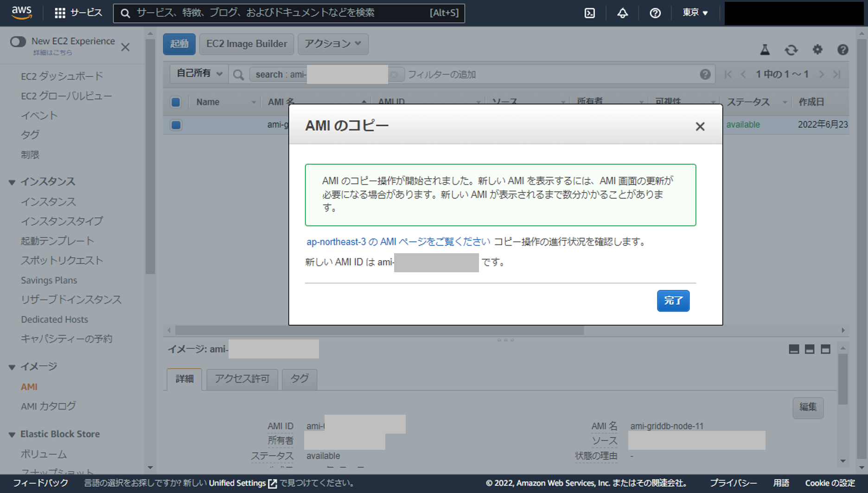The image size is (868, 493).
Task: Switch to the 詳細 tab
Action: click(x=184, y=379)
